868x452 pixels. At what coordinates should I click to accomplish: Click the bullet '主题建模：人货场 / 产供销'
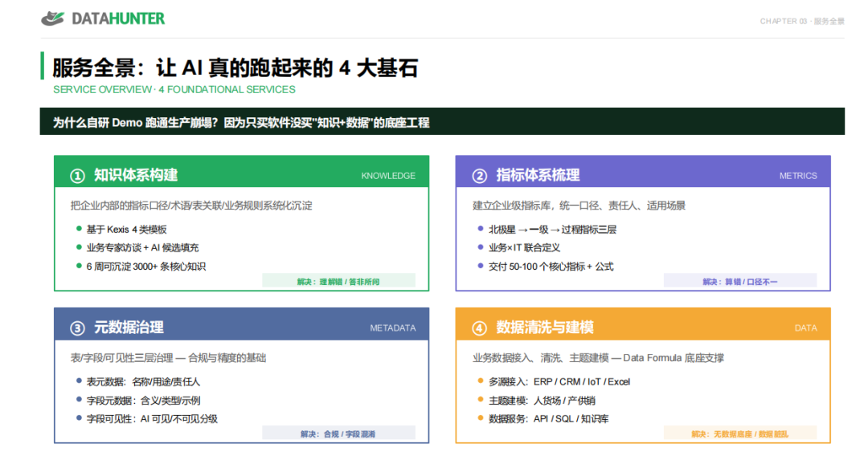(542, 401)
